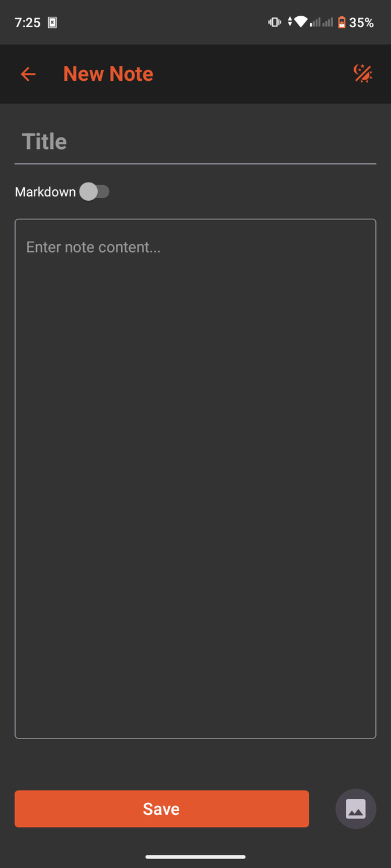
Task: Click the New Note header title
Action: point(108,74)
